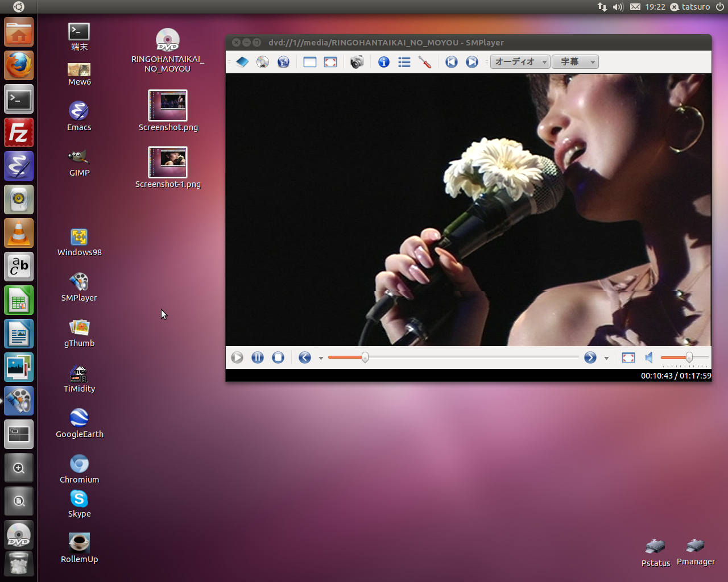Open the mail indicator in top panel

(635, 7)
